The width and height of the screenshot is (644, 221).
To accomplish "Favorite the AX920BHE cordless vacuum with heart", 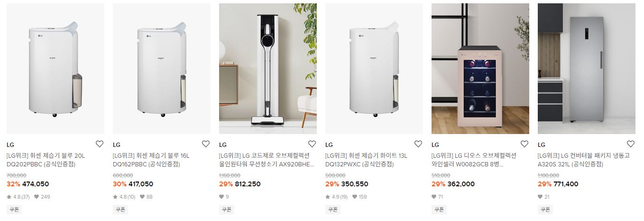I will 312,144.
